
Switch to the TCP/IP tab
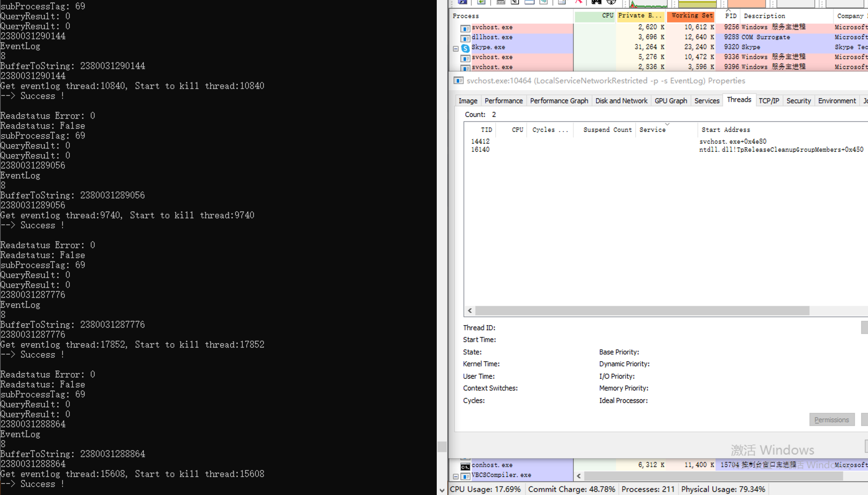[768, 101]
